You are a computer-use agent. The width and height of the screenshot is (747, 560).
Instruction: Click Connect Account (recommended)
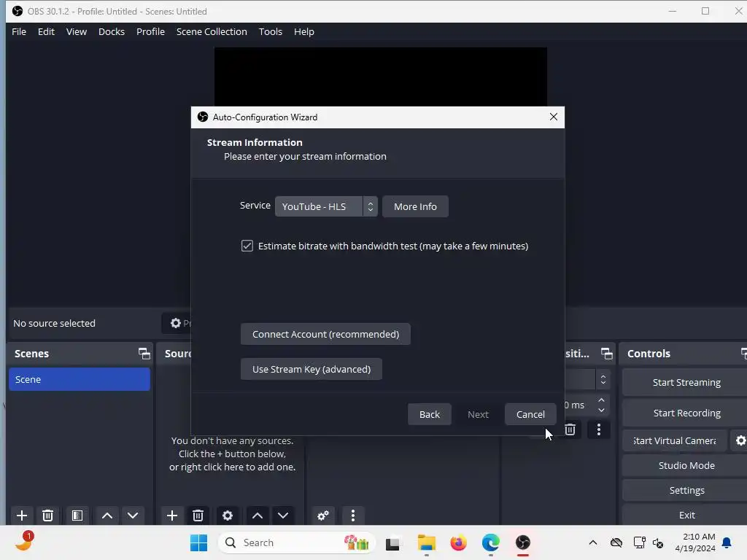click(x=325, y=334)
